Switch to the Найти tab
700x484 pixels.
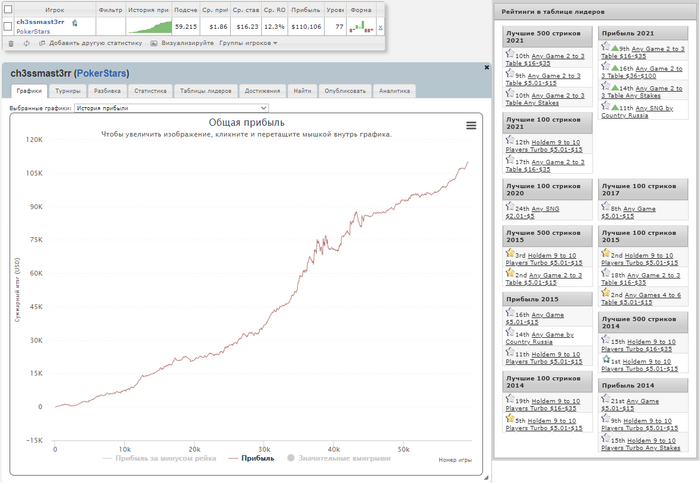click(x=302, y=91)
